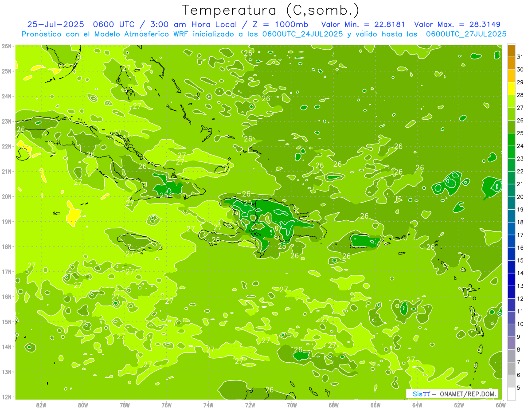
Task: Click the '24N' latitude axis label
Action: [7, 96]
